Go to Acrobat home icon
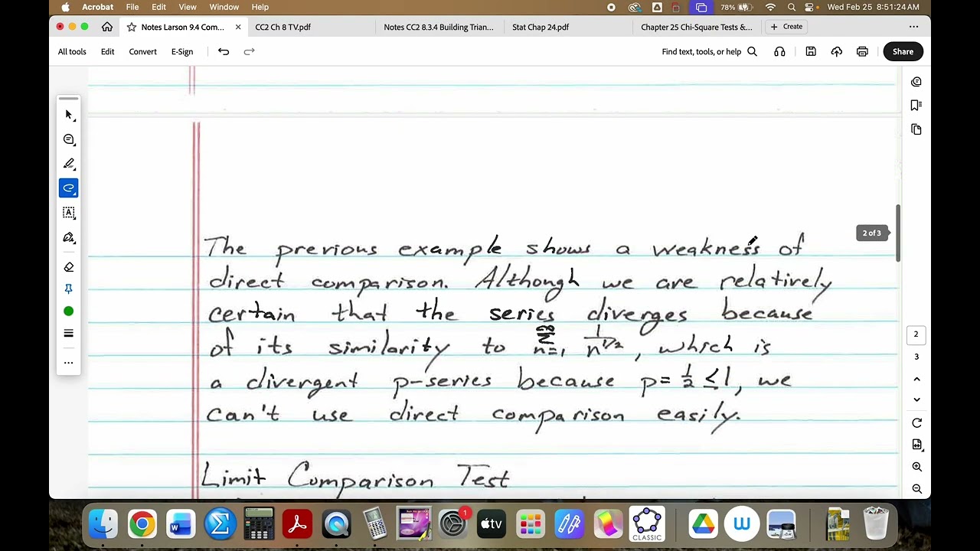The height and width of the screenshot is (551, 980). pos(107,27)
